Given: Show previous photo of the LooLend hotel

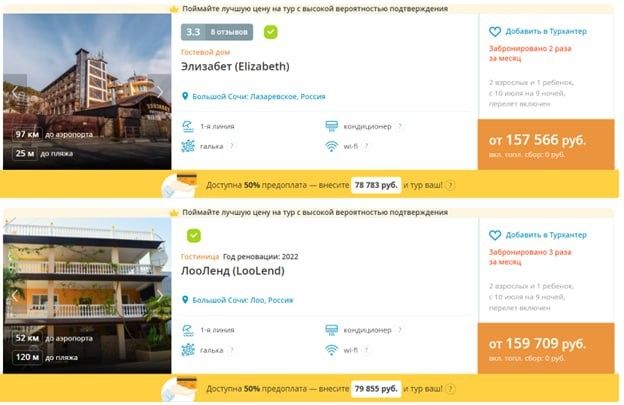Looking at the screenshot, I should pos(15,296).
